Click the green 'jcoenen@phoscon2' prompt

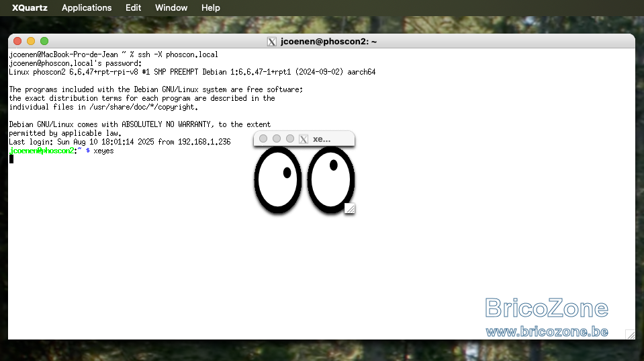click(x=42, y=151)
